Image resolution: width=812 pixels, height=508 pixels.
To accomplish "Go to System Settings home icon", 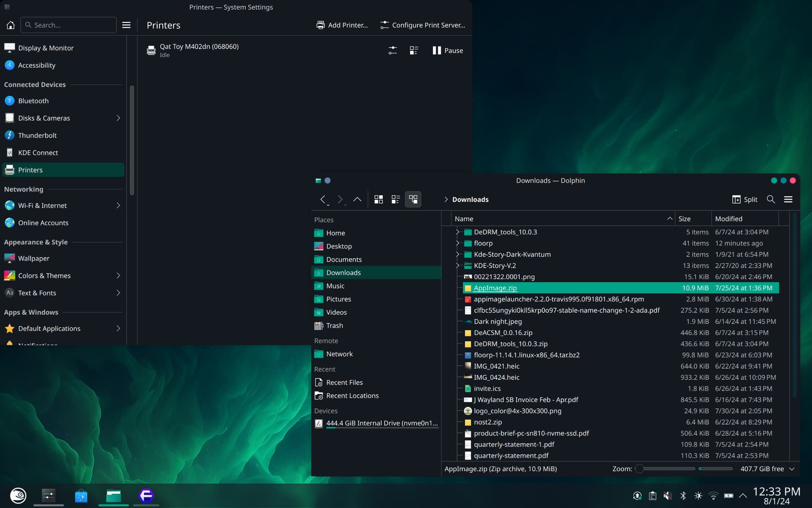I will (11, 25).
